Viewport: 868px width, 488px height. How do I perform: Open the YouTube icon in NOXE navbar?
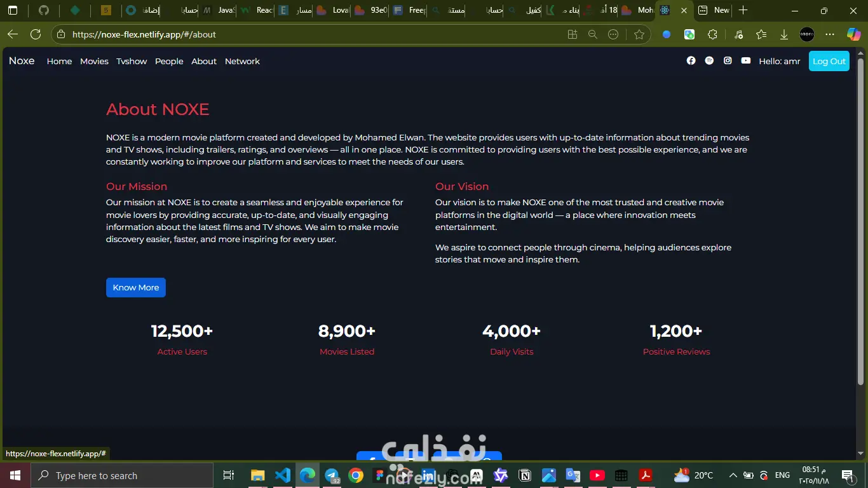pyautogui.click(x=746, y=61)
